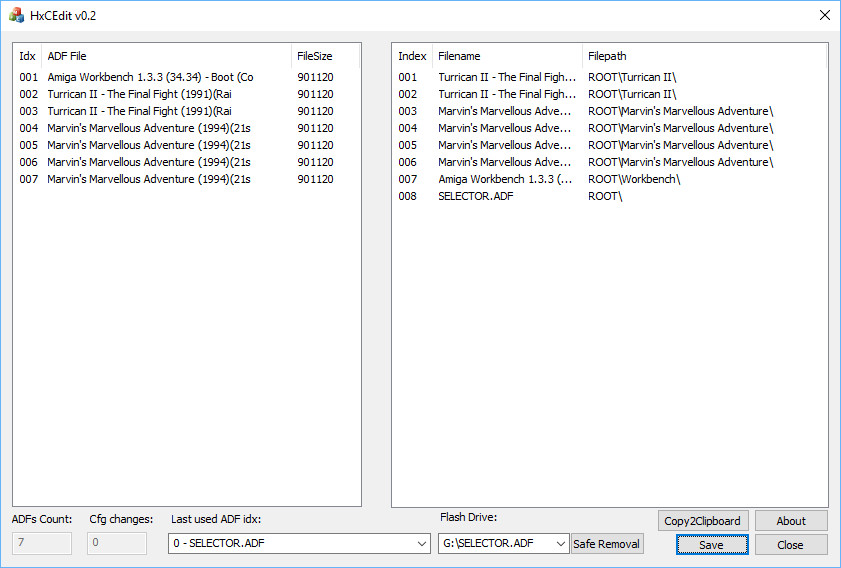This screenshot has height=568, width=841.
Task: Select Turrican II filename at index 001, right list
Action: (507, 77)
